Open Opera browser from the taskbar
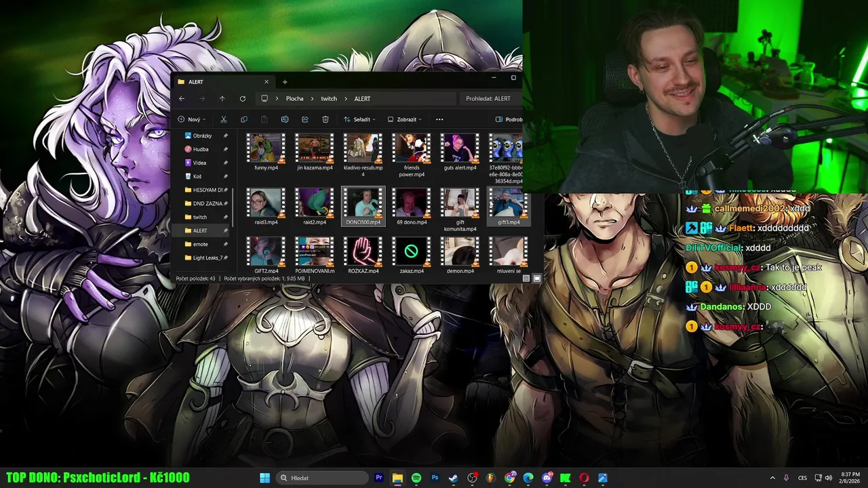 (x=584, y=478)
